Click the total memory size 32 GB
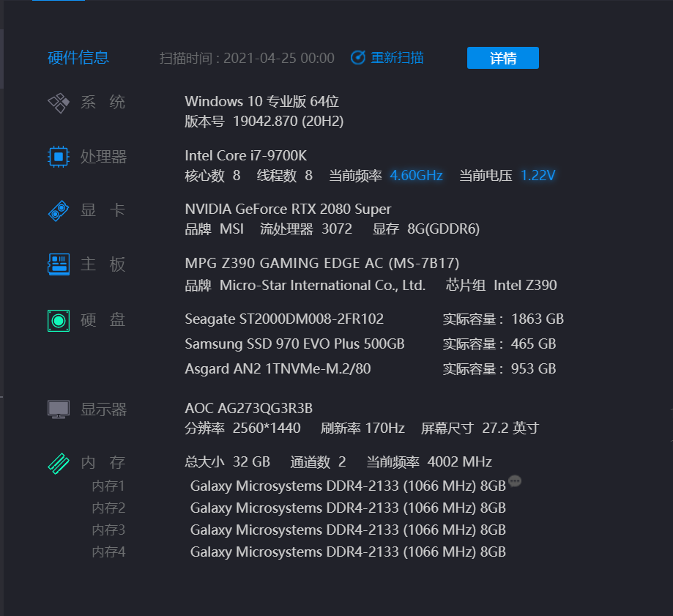The height and width of the screenshot is (616, 673). [x=251, y=462]
